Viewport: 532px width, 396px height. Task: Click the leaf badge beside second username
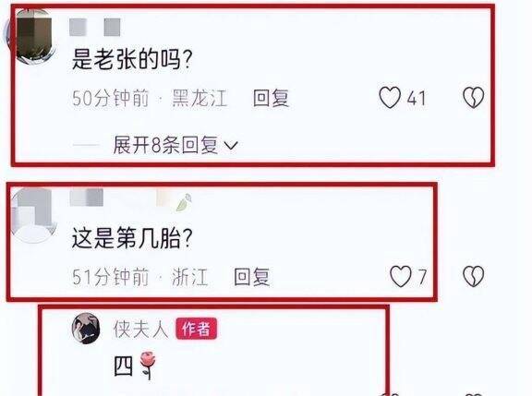coord(184,202)
